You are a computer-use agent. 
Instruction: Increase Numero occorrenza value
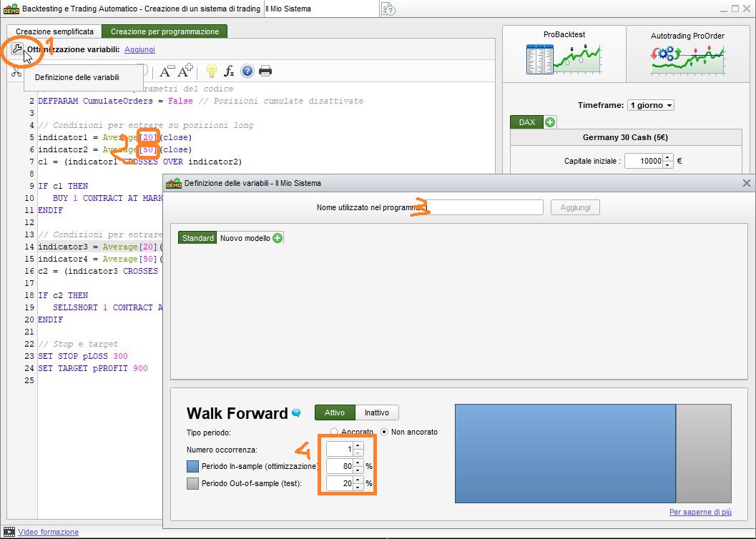click(358, 446)
